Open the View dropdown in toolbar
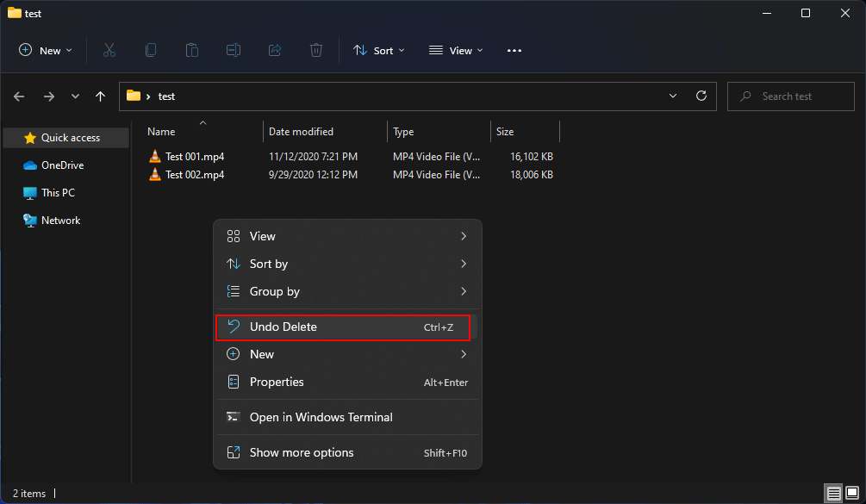 pos(455,50)
